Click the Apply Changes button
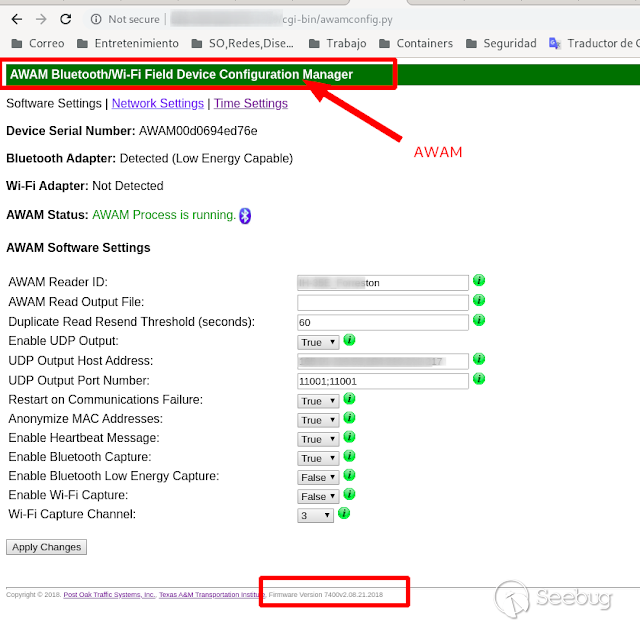 coord(46,547)
